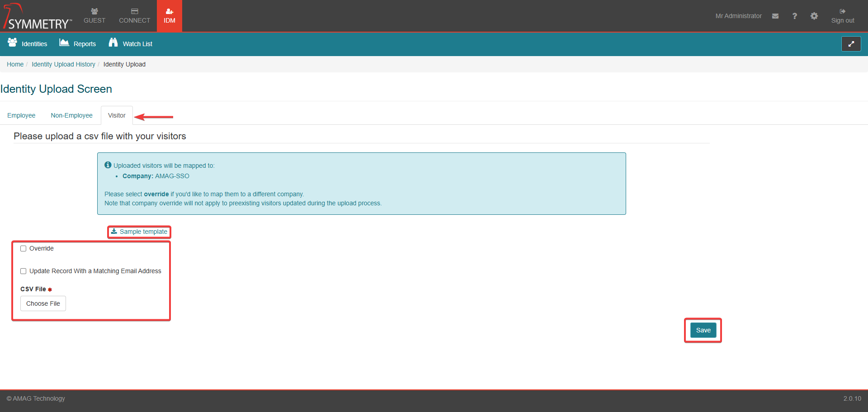Download the Sample template

point(139,232)
